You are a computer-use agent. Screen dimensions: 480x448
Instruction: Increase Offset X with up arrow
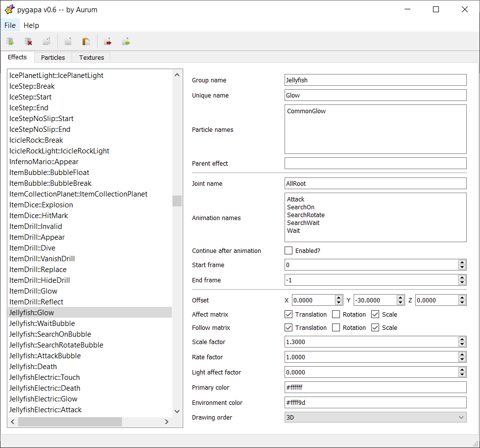[x=338, y=298]
